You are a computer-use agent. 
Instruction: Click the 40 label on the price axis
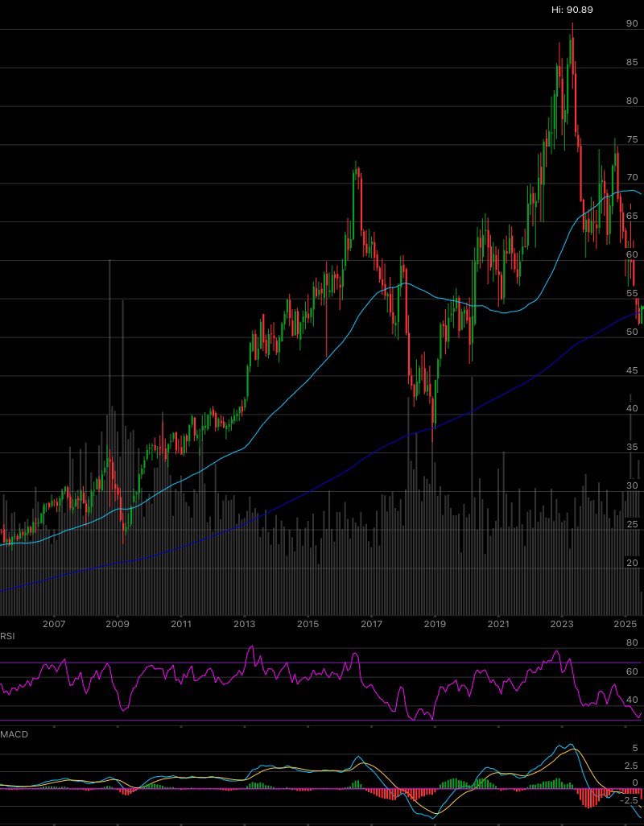tap(632, 407)
